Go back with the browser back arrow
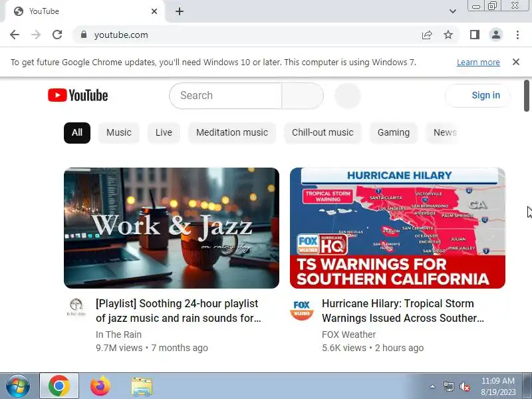This screenshot has height=399, width=532. pyautogui.click(x=15, y=35)
